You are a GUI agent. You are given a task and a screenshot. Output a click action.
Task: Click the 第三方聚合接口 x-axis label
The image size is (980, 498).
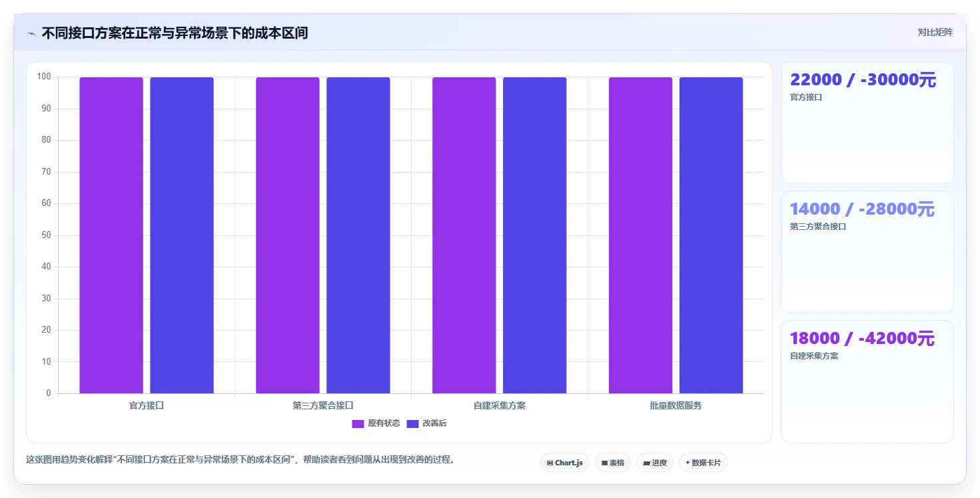pyautogui.click(x=323, y=405)
